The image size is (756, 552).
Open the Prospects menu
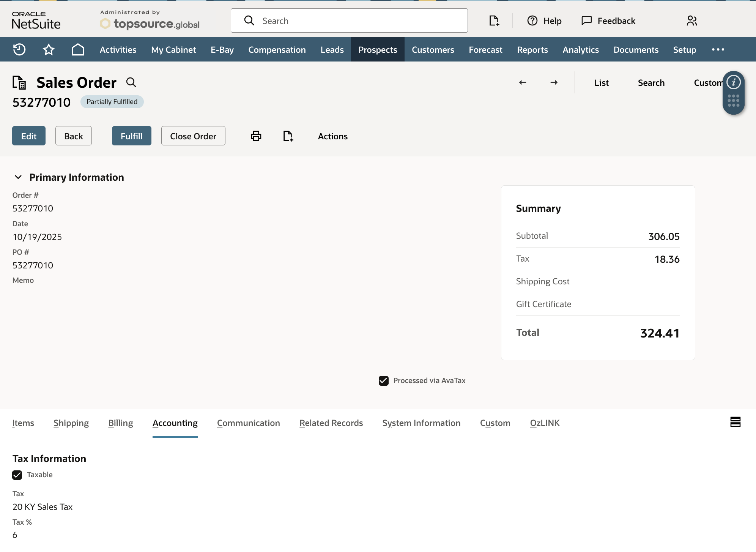coord(378,50)
